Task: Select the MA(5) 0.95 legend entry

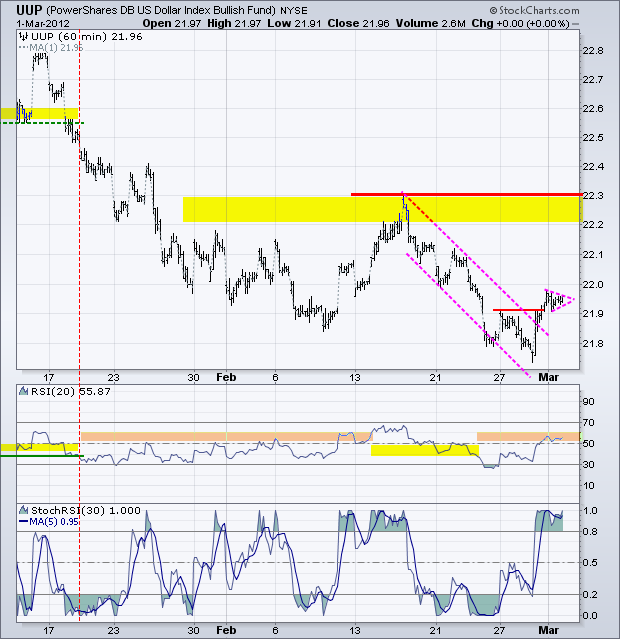Action: pos(54,521)
